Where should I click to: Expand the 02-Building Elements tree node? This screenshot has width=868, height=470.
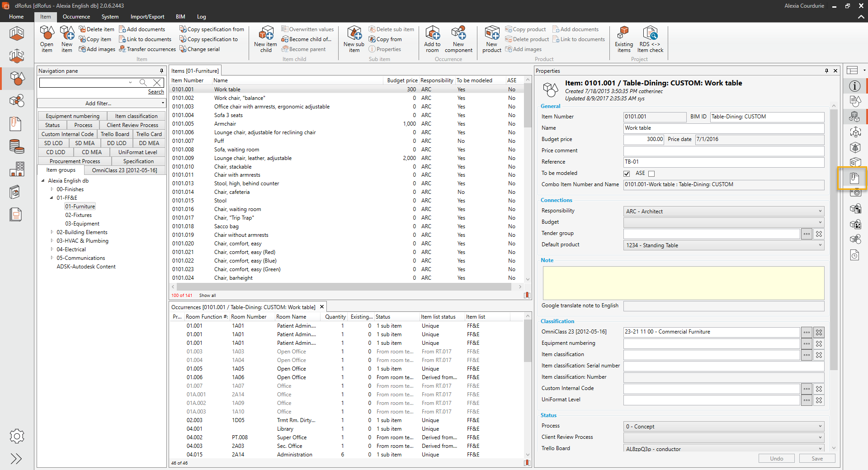point(52,232)
